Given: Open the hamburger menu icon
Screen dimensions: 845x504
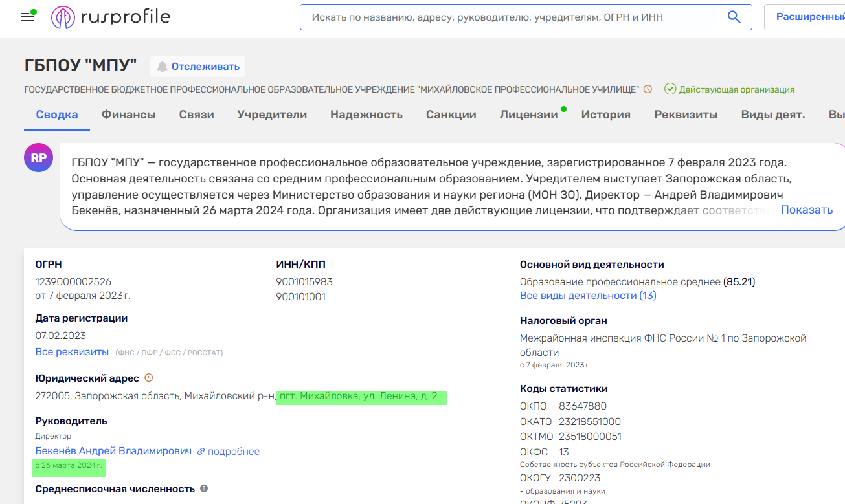Looking at the screenshot, I should click(28, 17).
